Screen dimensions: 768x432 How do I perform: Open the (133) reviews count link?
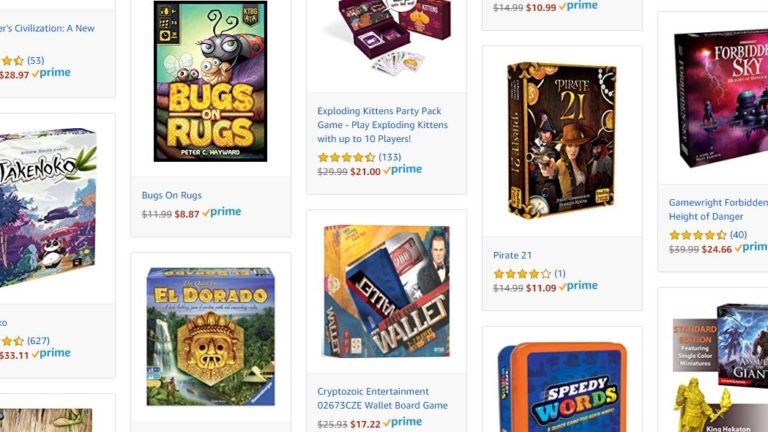(x=390, y=157)
